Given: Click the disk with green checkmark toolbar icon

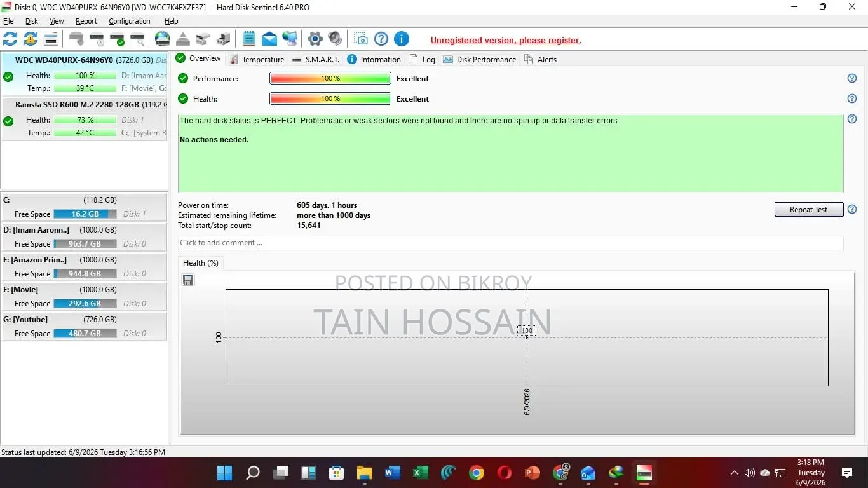Looking at the screenshot, I should pyautogui.click(x=117, y=39).
